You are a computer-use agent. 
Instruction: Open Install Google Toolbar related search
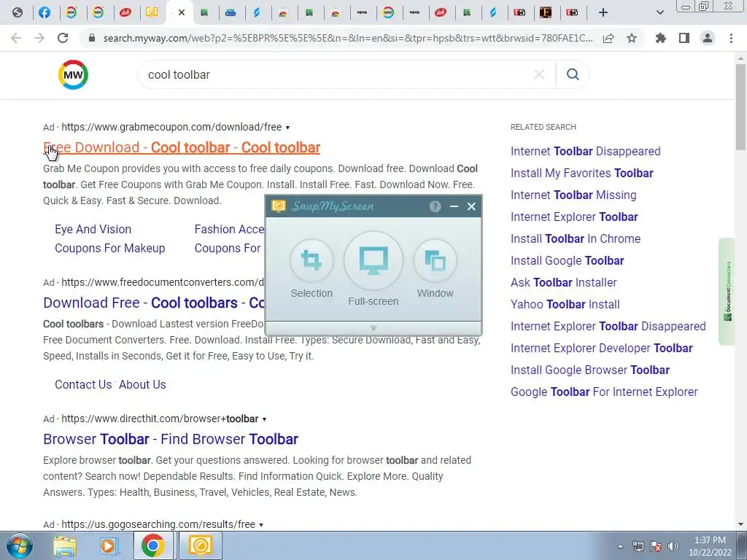(567, 260)
